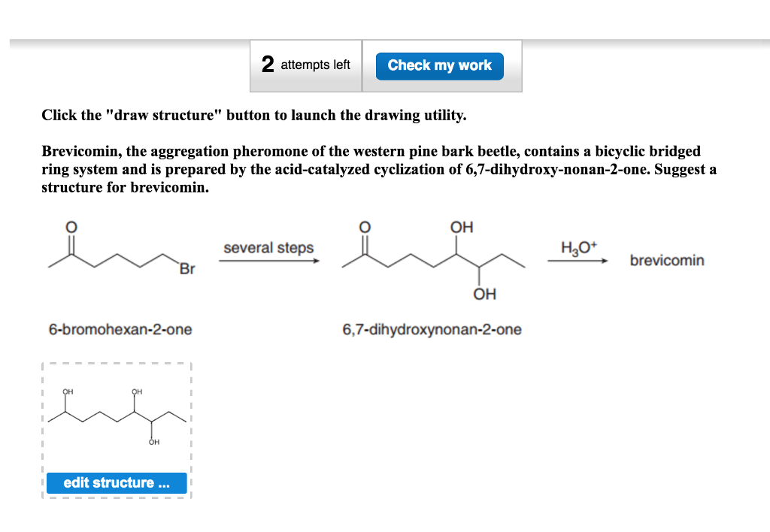The image size is (770, 532).
Task: Select the brevicomin product label
Action: click(666, 261)
